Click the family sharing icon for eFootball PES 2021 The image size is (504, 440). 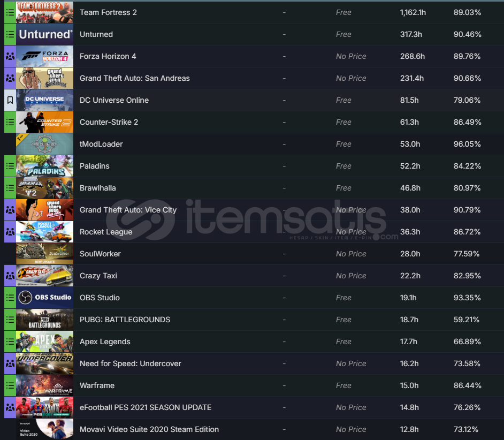pyautogui.click(x=10, y=407)
